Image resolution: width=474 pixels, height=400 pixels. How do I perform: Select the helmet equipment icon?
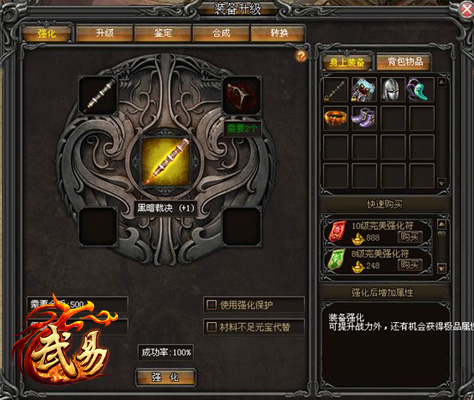pyautogui.click(x=393, y=89)
